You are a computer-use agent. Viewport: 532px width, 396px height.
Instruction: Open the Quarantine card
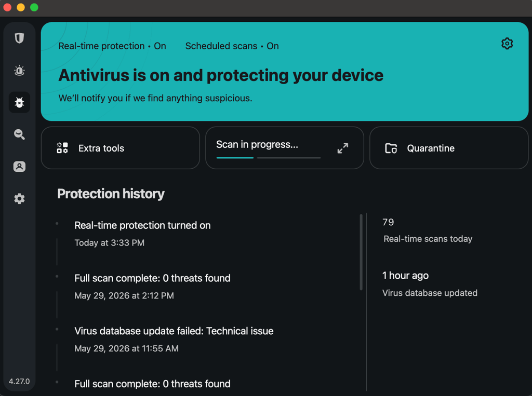(x=448, y=148)
